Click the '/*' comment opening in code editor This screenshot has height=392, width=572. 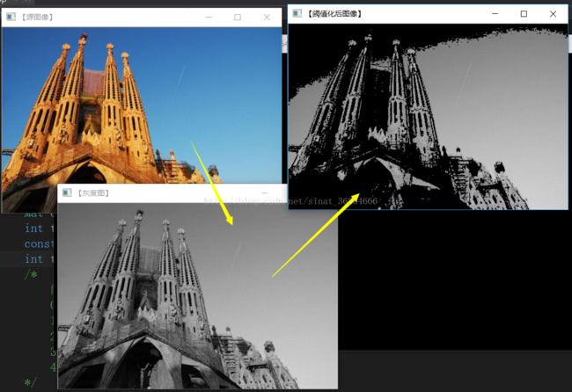pos(31,274)
